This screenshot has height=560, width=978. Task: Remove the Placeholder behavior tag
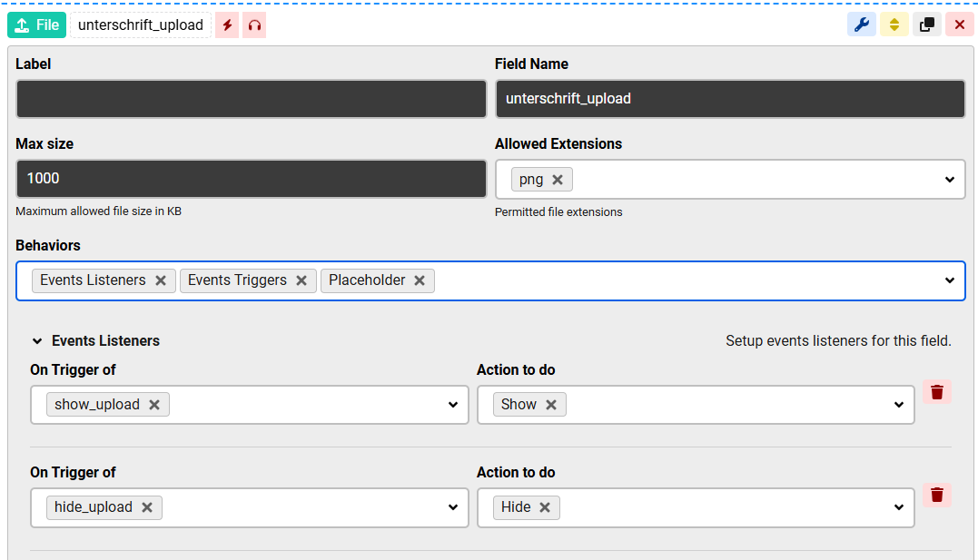[x=420, y=280]
